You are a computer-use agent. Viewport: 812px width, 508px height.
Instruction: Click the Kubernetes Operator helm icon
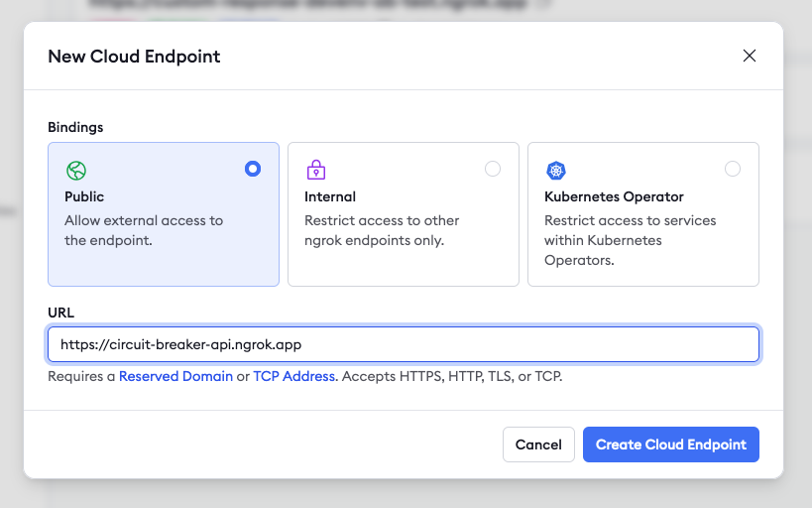(556, 171)
